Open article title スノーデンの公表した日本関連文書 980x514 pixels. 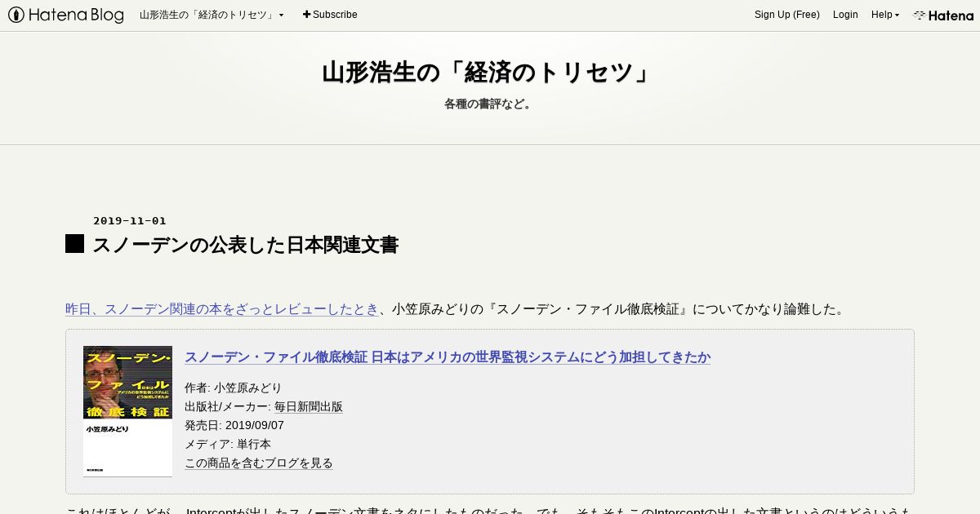point(245,245)
